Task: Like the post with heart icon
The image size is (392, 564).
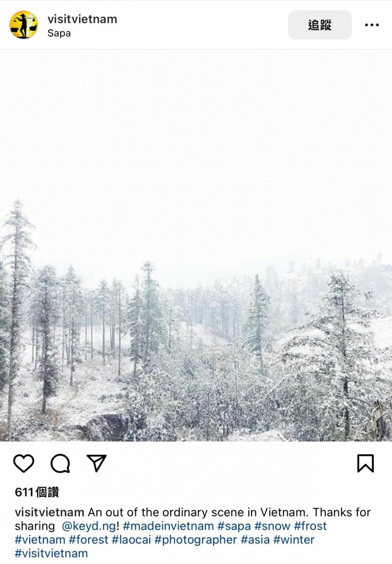Action: tap(24, 463)
